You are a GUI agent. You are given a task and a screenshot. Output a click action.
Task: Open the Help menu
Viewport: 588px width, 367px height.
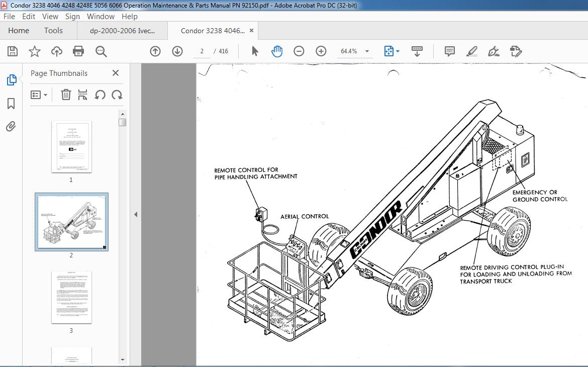(130, 17)
